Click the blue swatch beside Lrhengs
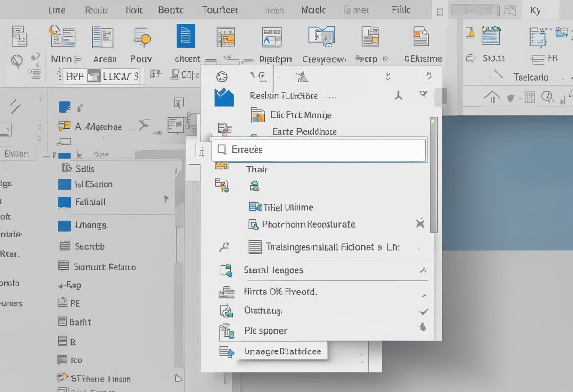The image size is (573, 392). 65,226
